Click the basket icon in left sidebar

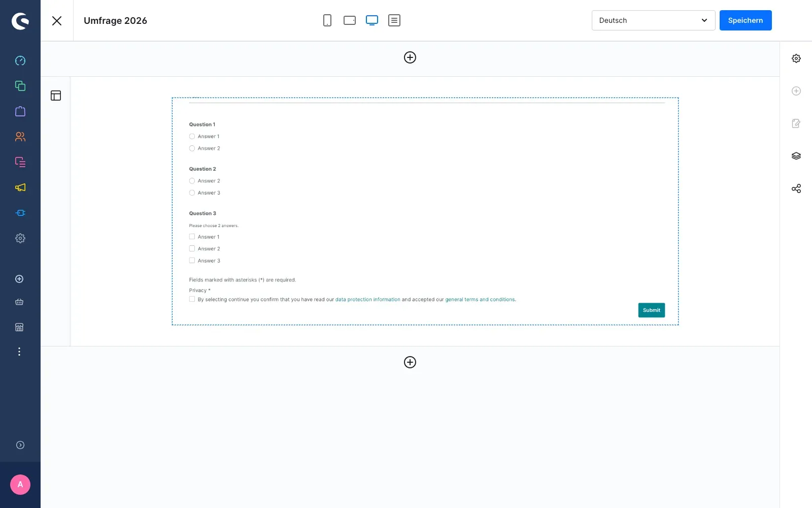pos(19,302)
